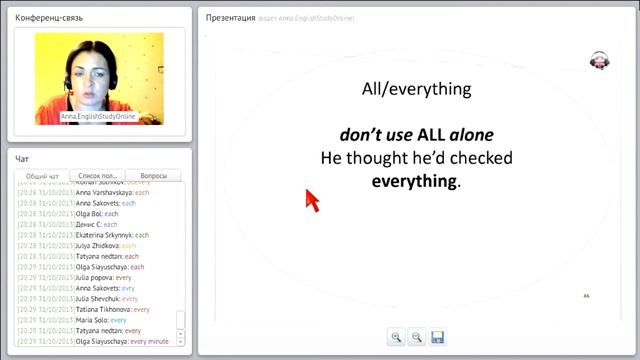Click the chat scroll-down arrow

click(180, 342)
